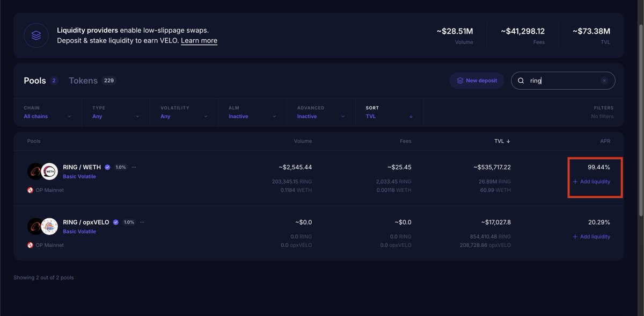This screenshot has width=644, height=316.
Task: Open the Volatility filter dropdown
Action: pos(184,112)
